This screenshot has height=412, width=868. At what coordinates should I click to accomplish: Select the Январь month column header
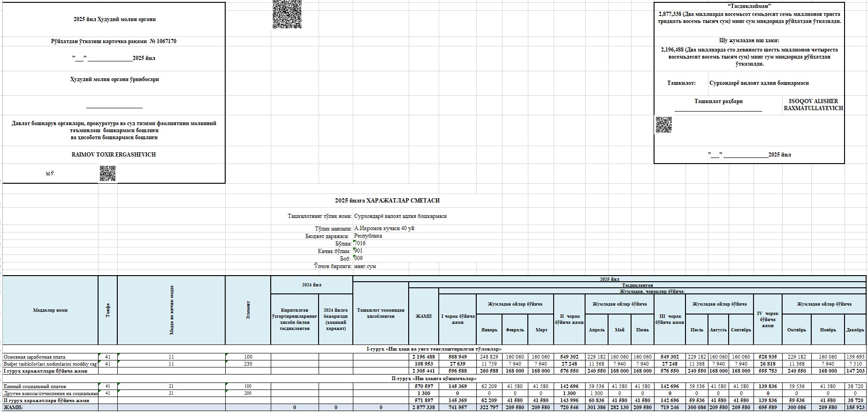(489, 330)
